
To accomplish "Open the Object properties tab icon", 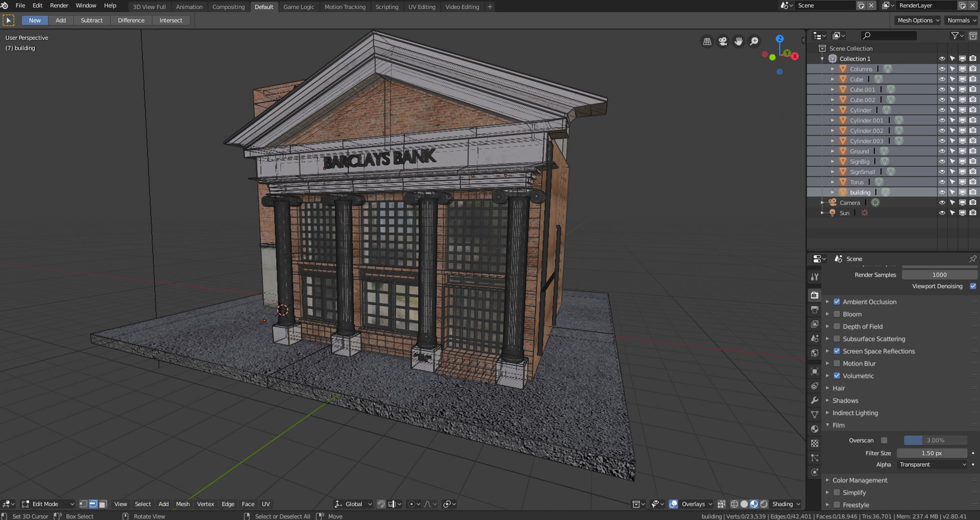I will (x=815, y=372).
